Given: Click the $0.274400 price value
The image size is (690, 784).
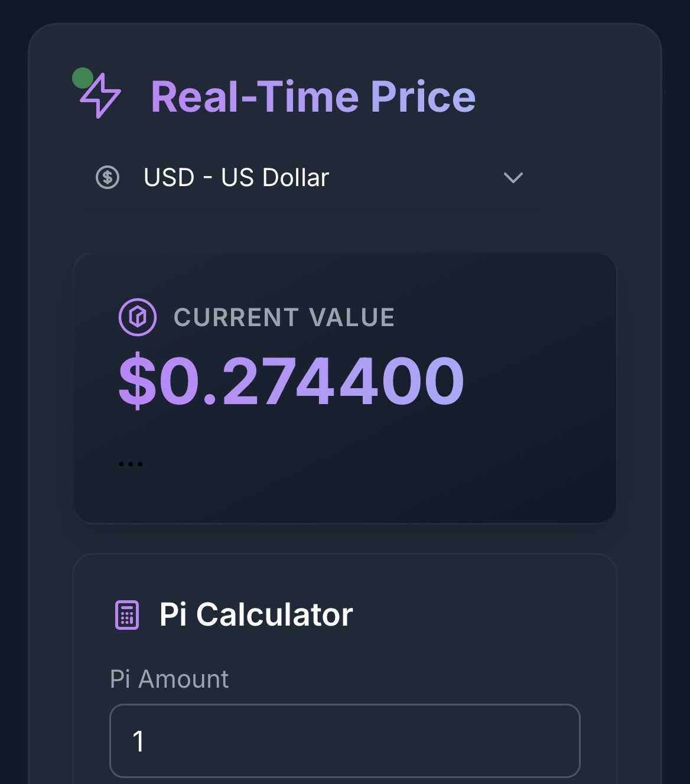Looking at the screenshot, I should tap(291, 381).
